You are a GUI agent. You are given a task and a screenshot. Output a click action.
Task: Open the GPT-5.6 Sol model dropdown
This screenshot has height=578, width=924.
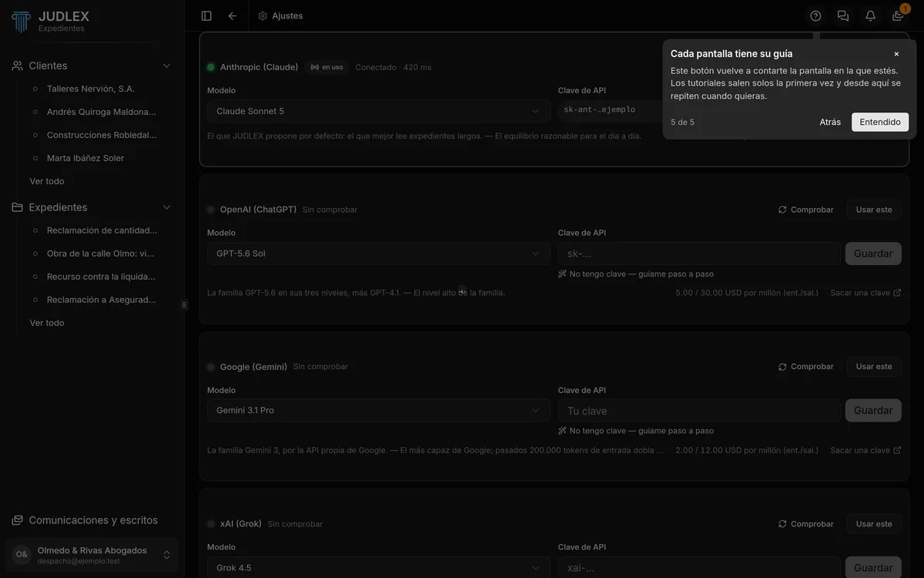tap(379, 254)
